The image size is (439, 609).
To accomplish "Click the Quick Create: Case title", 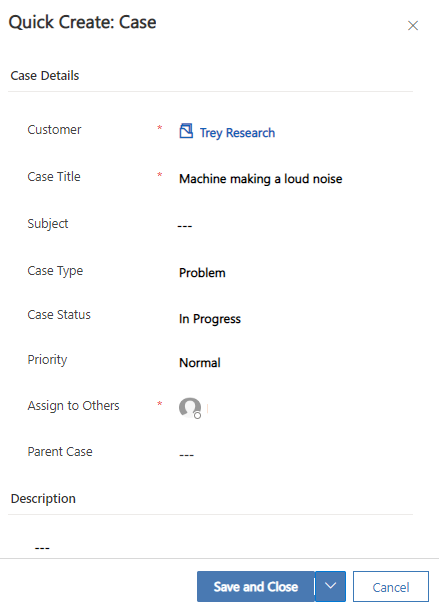I will (x=82, y=22).
